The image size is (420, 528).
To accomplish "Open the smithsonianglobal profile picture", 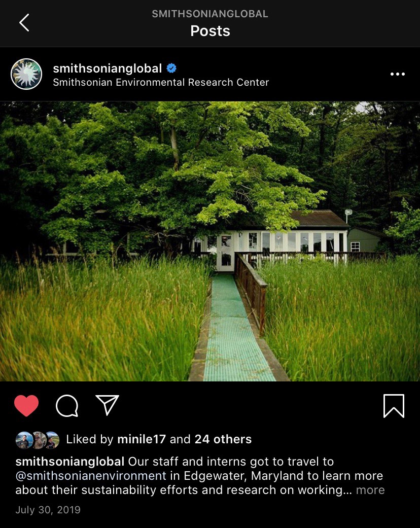I will pos(26,74).
